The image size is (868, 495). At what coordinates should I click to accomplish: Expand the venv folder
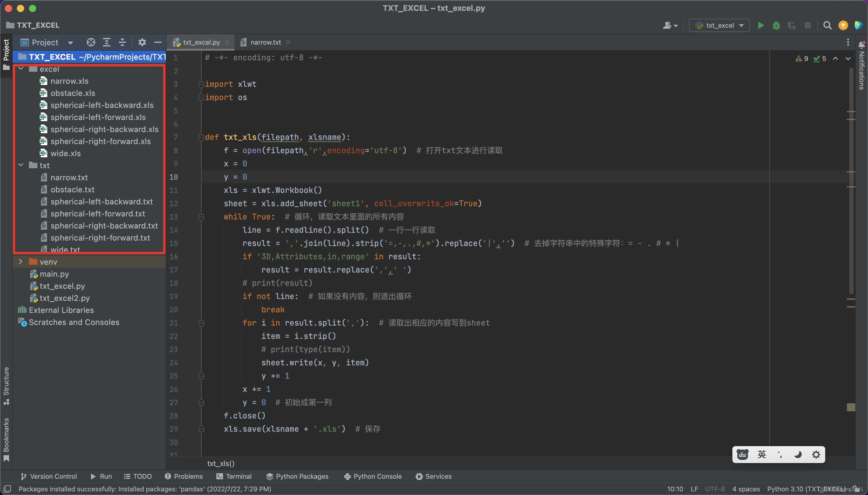[20, 261]
